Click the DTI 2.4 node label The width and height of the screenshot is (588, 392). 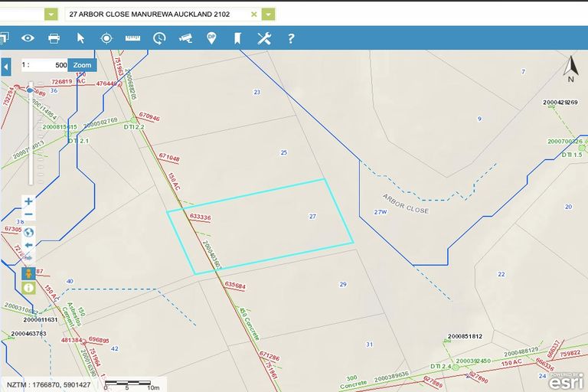tap(441, 366)
